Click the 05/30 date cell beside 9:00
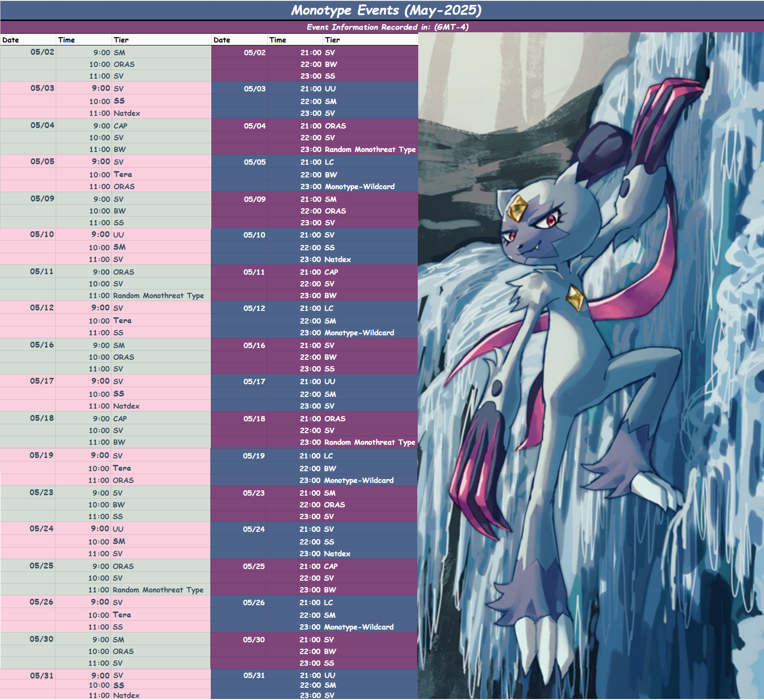The height and width of the screenshot is (700, 764). 41,639
